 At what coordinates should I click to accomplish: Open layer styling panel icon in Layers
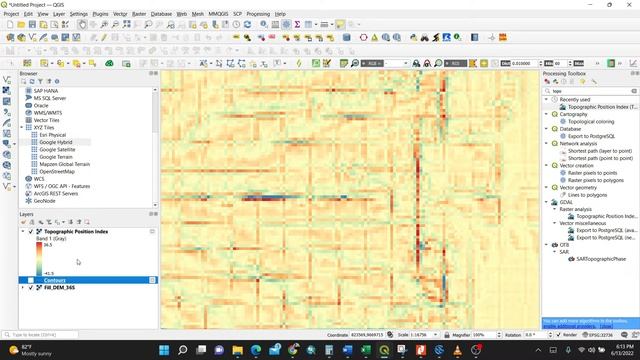[x=23, y=222]
